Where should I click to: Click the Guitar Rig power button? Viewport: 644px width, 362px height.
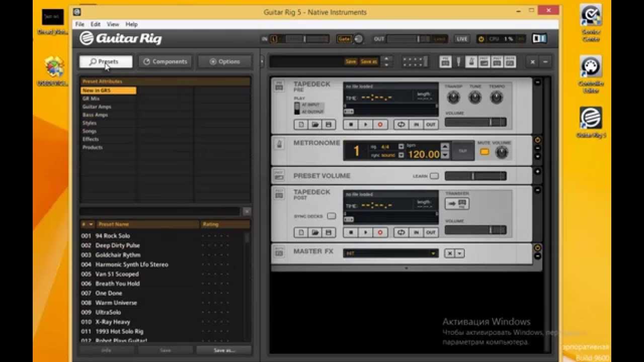click(x=481, y=39)
